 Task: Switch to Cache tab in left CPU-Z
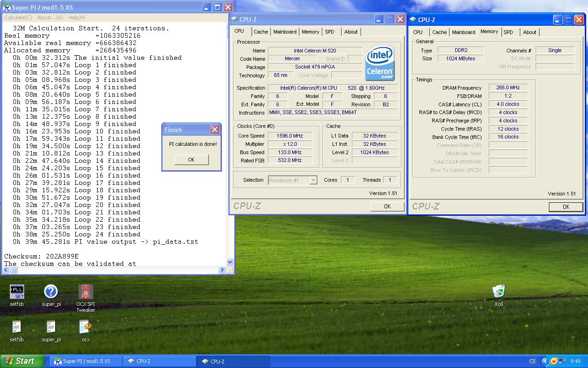point(260,32)
